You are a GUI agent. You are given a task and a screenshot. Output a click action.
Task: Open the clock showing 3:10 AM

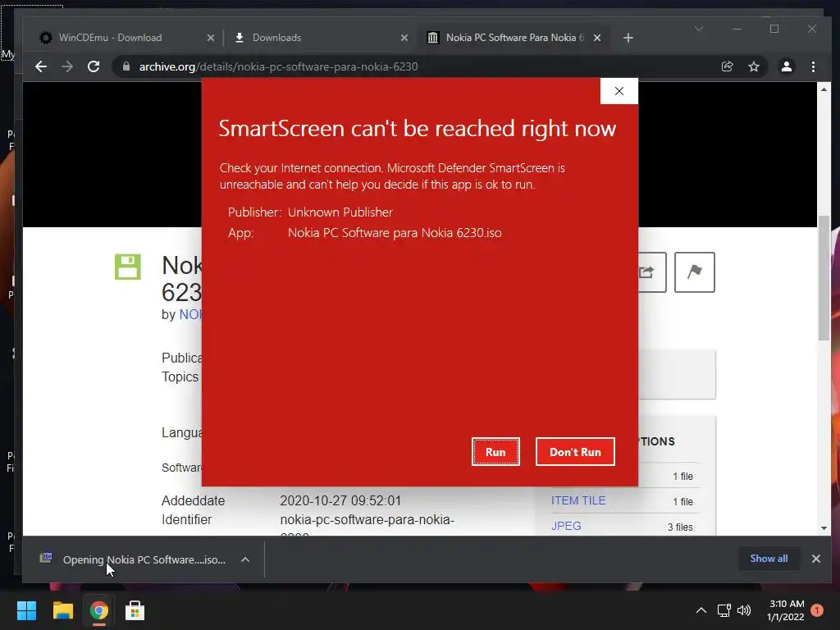click(786, 610)
